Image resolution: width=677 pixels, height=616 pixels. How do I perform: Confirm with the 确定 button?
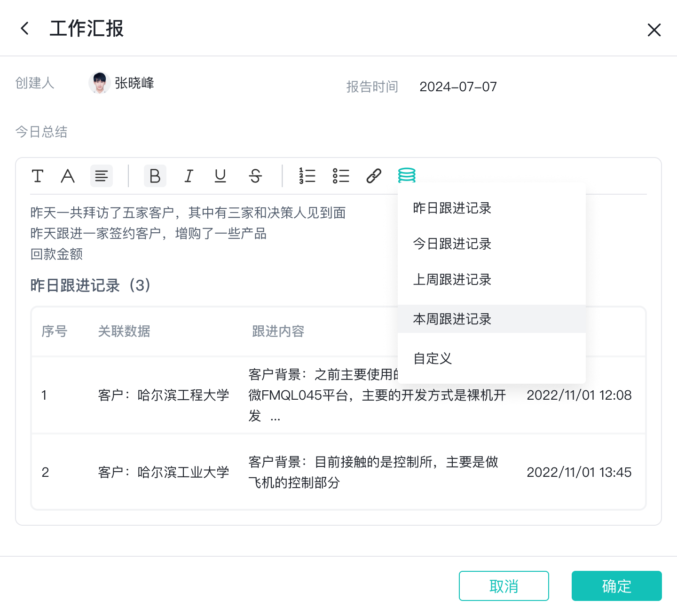(616, 586)
